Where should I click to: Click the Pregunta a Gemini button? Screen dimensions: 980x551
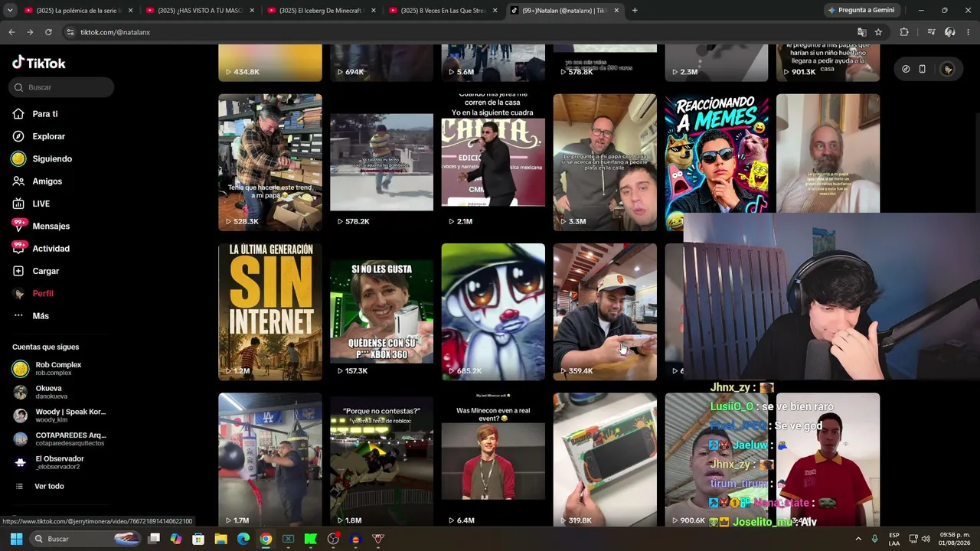click(x=861, y=11)
